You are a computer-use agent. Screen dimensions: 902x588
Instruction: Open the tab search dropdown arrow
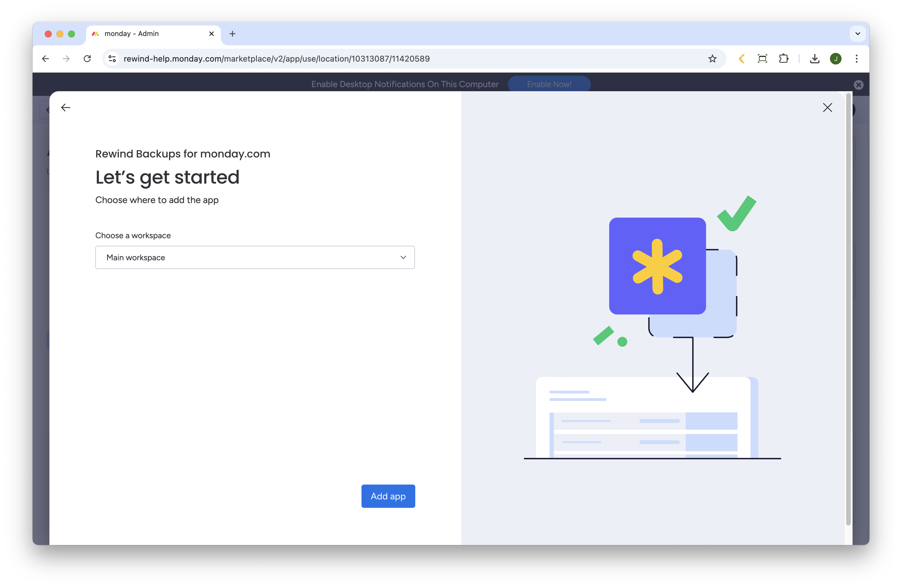[x=857, y=34]
